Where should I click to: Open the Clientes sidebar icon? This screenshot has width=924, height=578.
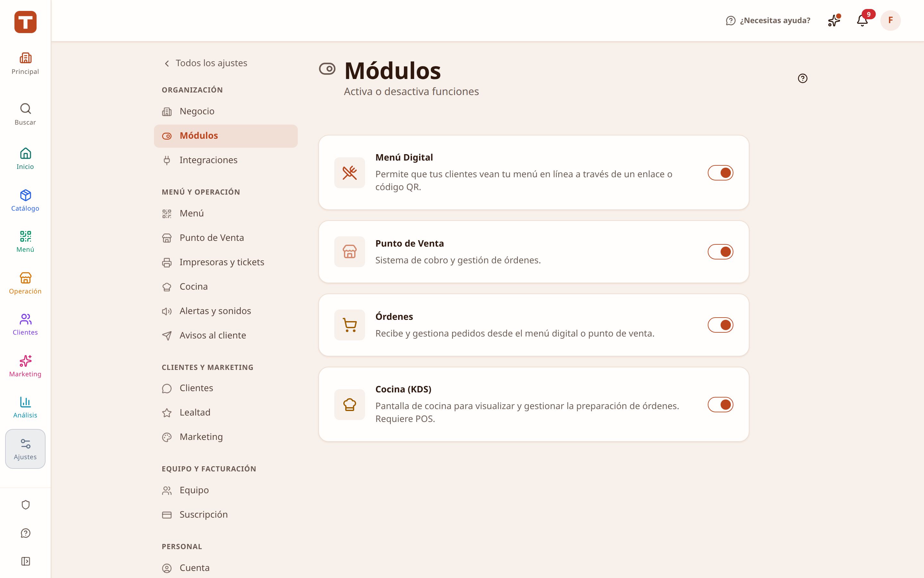[x=25, y=325]
